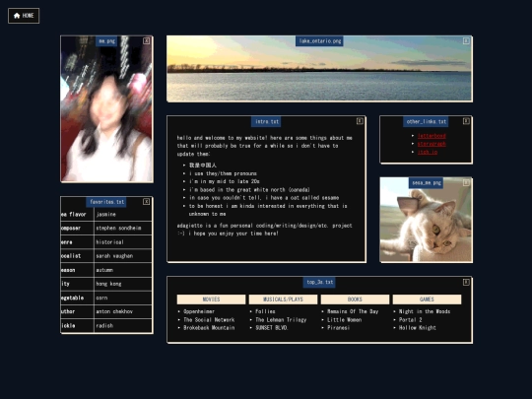Image resolution: width=532 pixels, height=399 pixels.
Task: Click the GAMES column header
Action: [427, 299]
